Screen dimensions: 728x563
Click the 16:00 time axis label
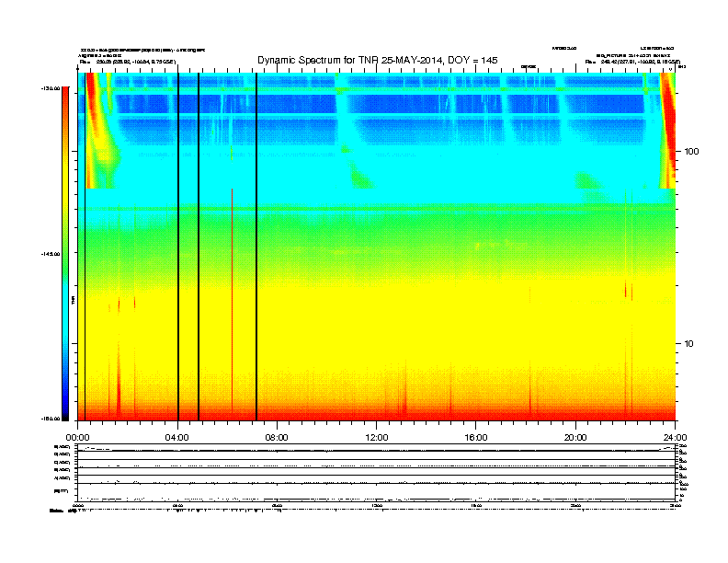click(x=476, y=438)
